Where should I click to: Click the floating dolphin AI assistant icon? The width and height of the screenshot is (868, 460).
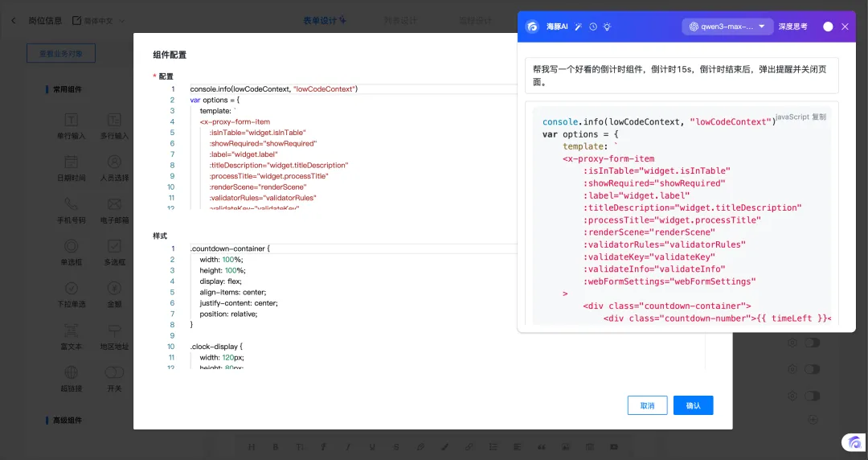854,442
